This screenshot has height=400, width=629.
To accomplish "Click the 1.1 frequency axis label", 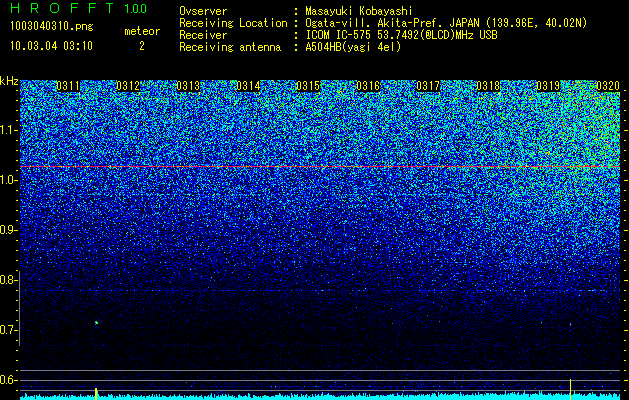I will [9, 130].
